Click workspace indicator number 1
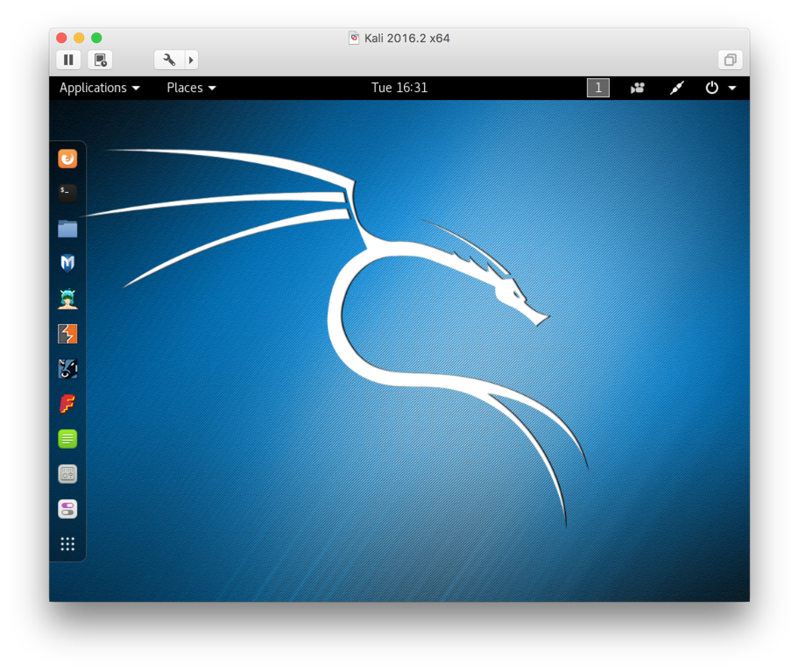Screen dimensions: 799x672 point(597,88)
